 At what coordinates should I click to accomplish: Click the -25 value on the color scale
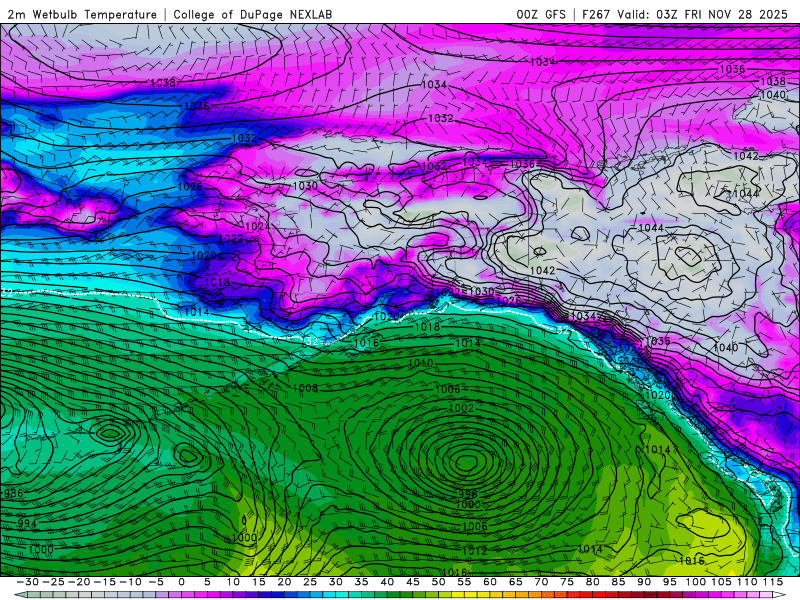tap(53, 582)
